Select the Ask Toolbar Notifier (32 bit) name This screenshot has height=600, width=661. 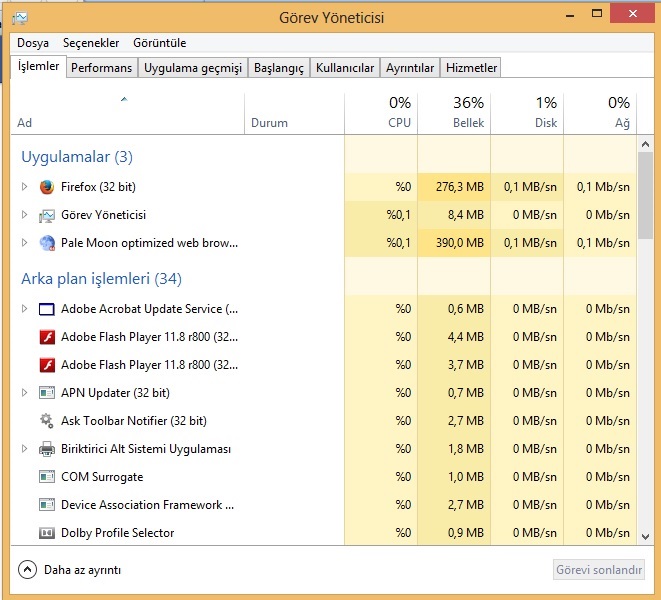(134, 421)
